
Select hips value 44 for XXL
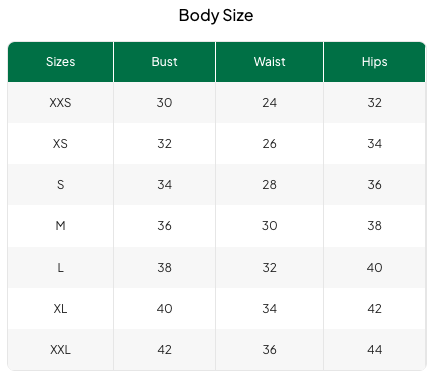[374, 350]
